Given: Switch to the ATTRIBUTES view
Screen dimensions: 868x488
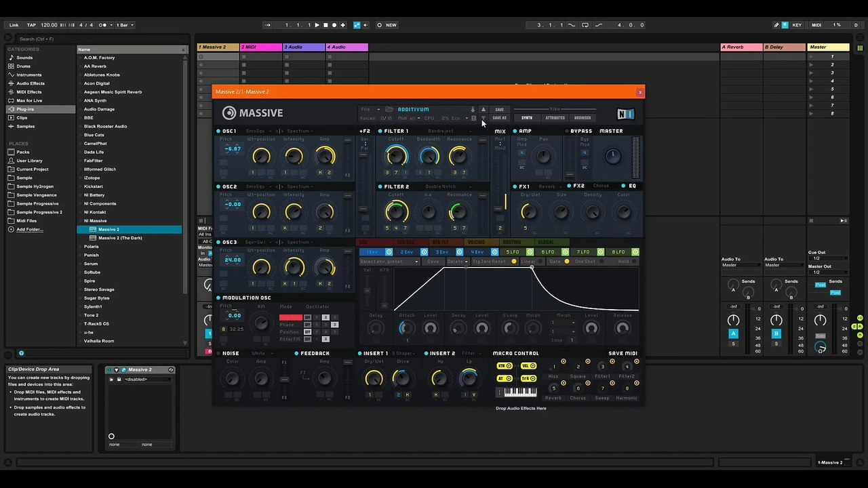Looking at the screenshot, I should click(x=555, y=118).
